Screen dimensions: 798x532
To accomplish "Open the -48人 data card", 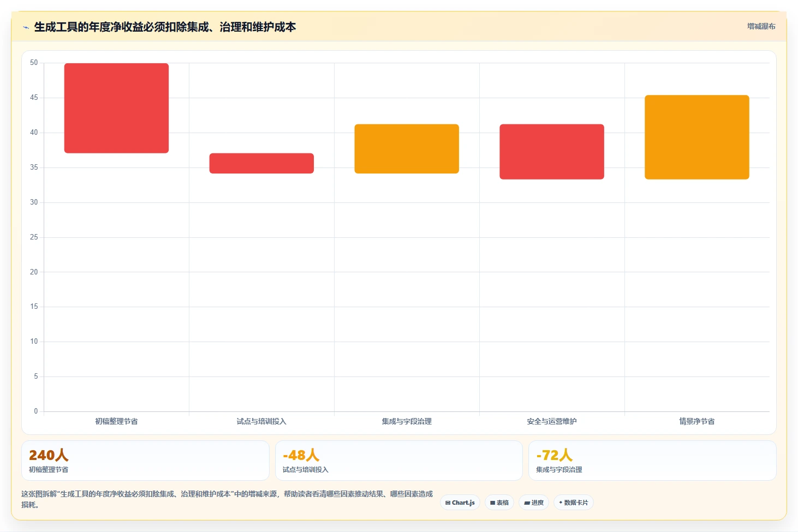I will pyautogui.click(x=399, y=461).
